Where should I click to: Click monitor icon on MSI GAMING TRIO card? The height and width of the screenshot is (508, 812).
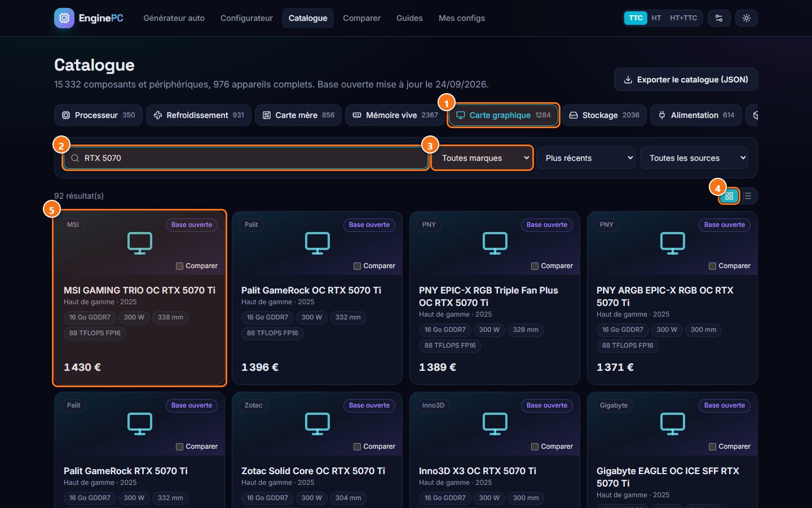[x=140, y=243]
